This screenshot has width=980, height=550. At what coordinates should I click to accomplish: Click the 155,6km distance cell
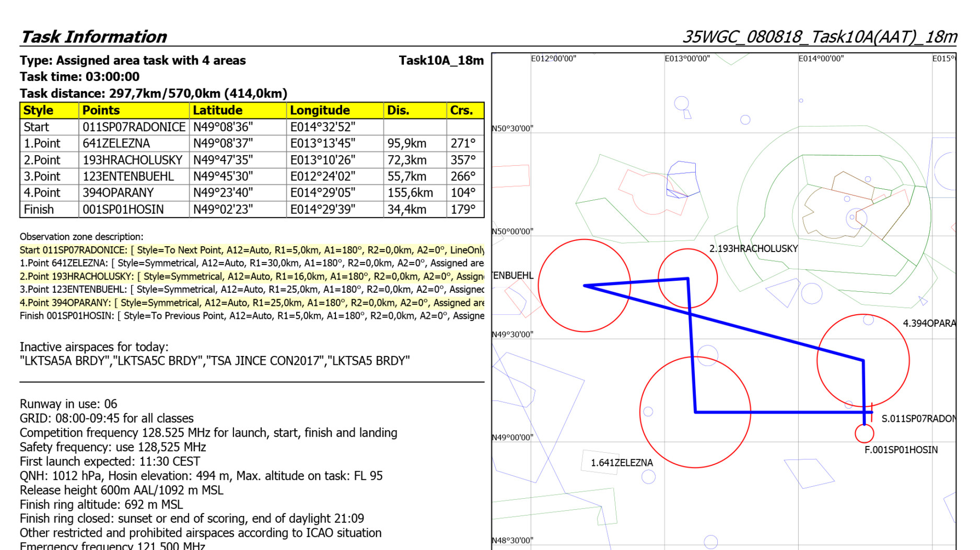pos(410,193)
